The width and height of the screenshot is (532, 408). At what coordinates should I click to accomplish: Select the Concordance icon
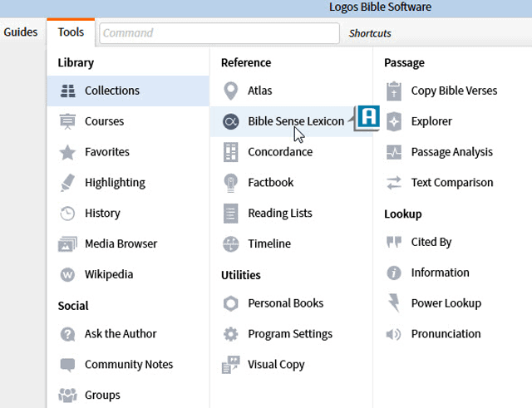pos(231,152)
